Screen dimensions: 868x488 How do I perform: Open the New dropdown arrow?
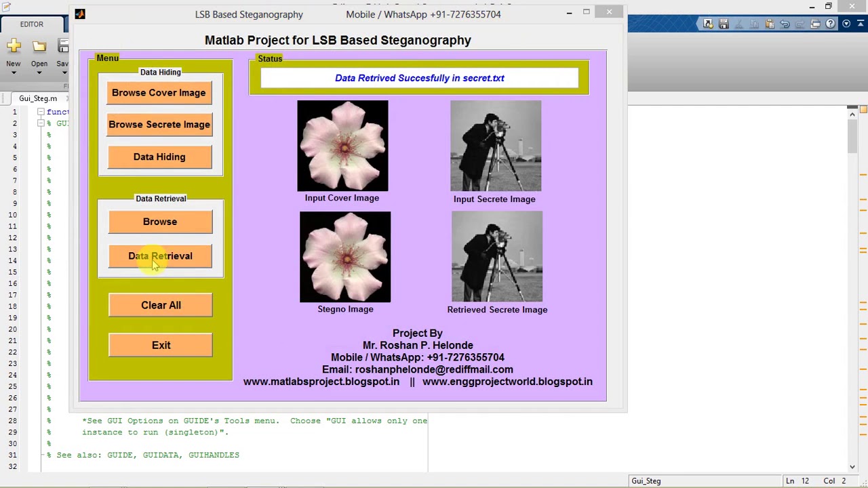click(14, 73)
